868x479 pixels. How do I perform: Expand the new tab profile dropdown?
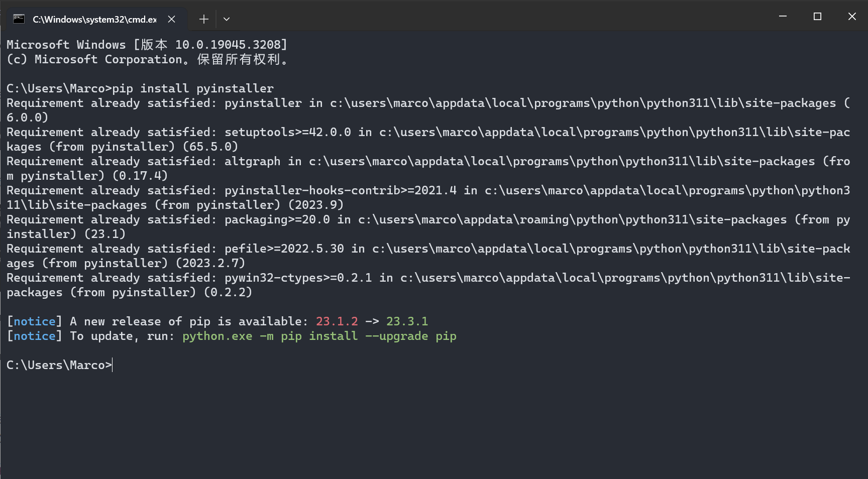(227, 19)
